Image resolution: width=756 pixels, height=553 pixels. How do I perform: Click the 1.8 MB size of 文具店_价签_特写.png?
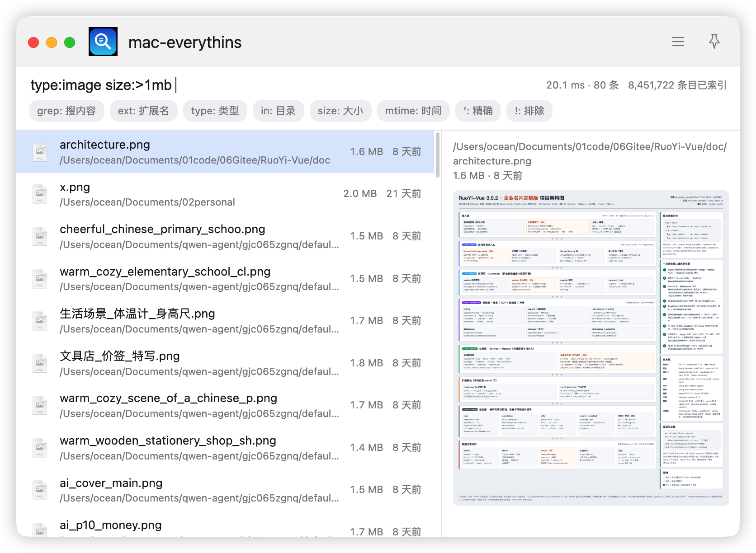pos(366,363)
